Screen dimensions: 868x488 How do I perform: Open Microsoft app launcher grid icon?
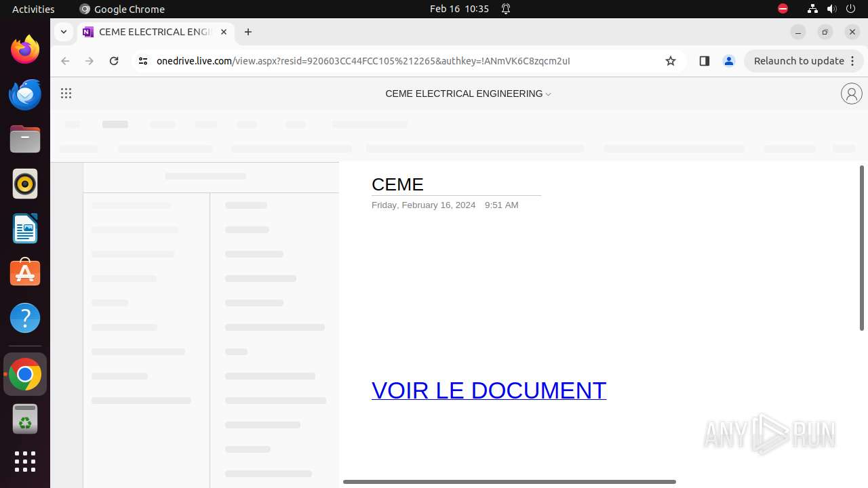pyautogui.click(x=66, y=94)
